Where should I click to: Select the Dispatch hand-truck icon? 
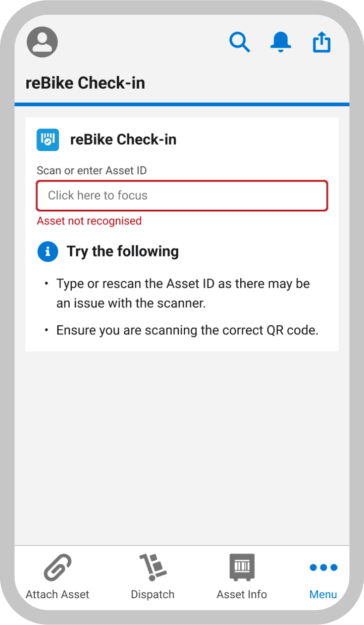pos(152,567)
